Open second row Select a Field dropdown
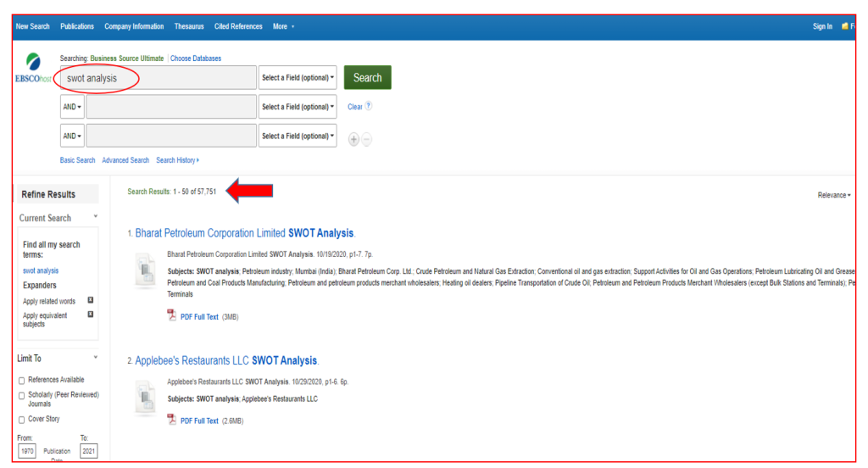868x468 pixels. pos(298,107)
